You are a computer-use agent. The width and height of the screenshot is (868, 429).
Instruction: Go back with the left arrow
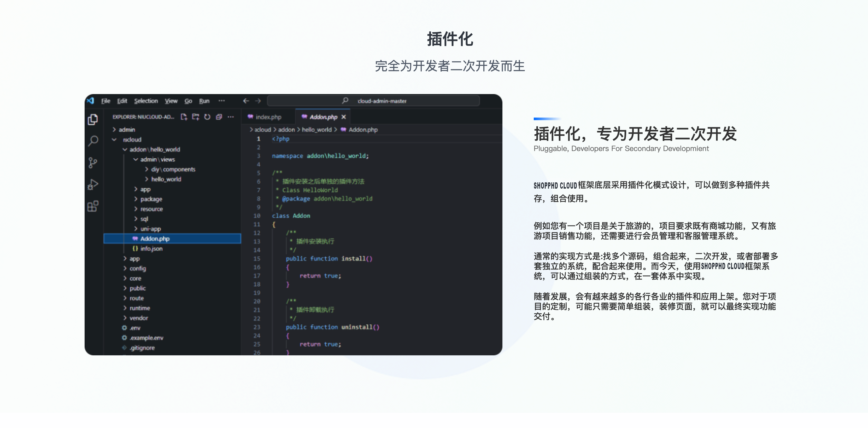[246, 101]
